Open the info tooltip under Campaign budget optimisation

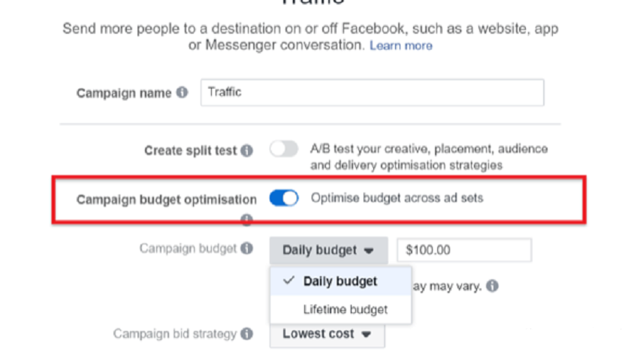tap(246, 220)
